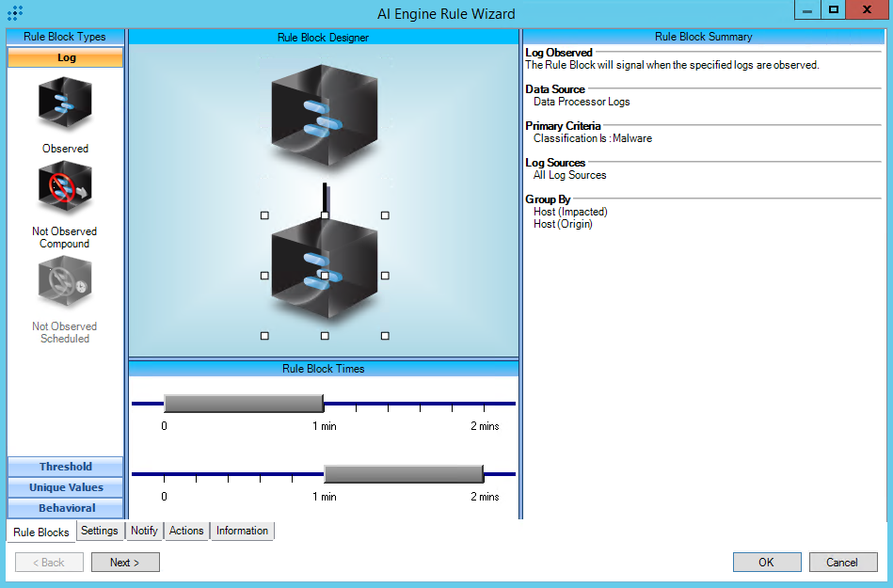The height and width of the screenshot is (588, 893).
Task: Select the top cube in Rule Block Designer
Action: point(324,117)
